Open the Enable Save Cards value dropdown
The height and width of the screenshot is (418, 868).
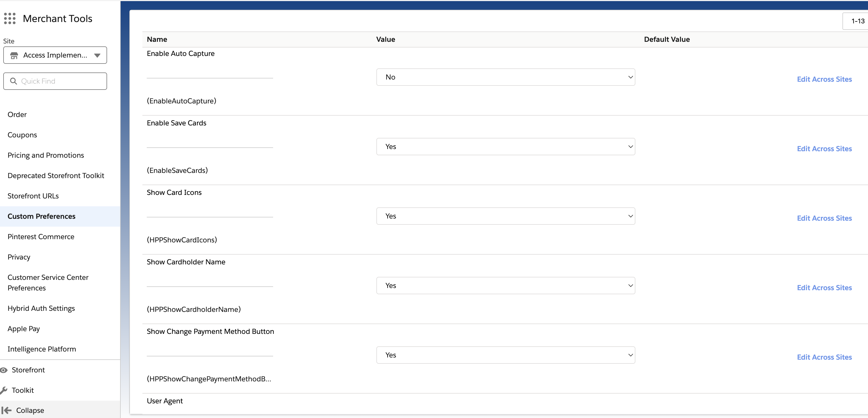[x=505, y=146]
